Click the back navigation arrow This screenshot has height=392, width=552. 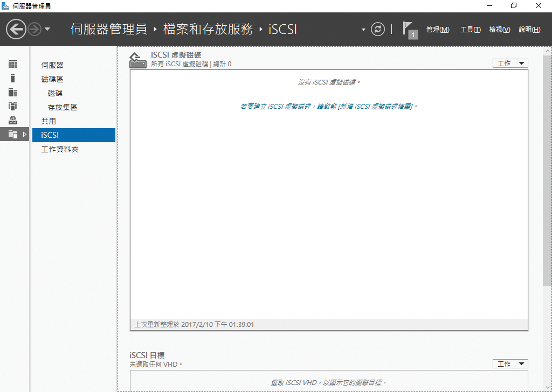pos(16,29)
